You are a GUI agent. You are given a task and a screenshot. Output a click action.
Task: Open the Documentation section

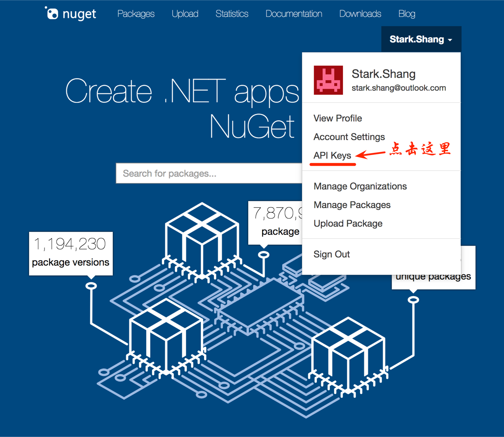[x=294, y=14]
